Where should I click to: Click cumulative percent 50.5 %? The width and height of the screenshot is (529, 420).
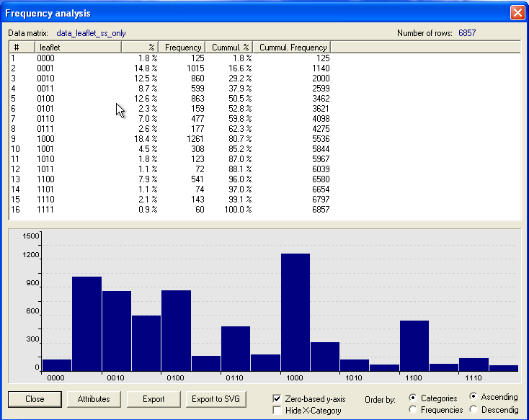[240, 99]
